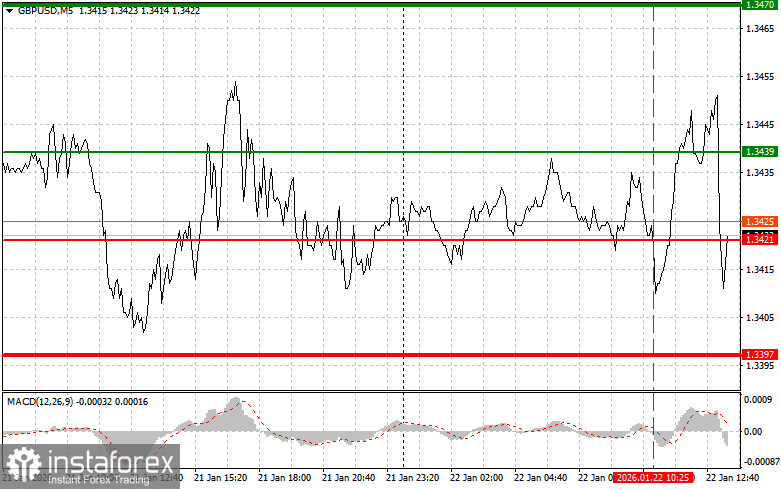Click the 1.3405 price axis value
Screen dimensions: 781x489
(760, 318)
